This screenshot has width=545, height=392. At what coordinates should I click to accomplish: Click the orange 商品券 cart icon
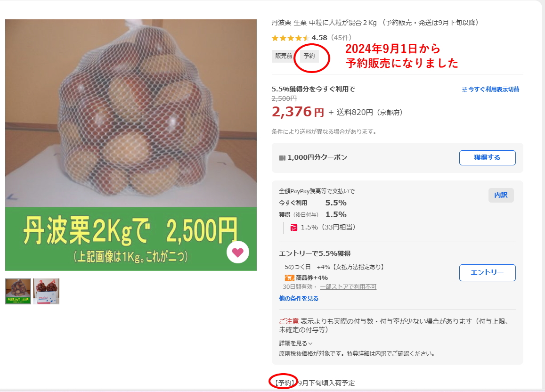289,278
